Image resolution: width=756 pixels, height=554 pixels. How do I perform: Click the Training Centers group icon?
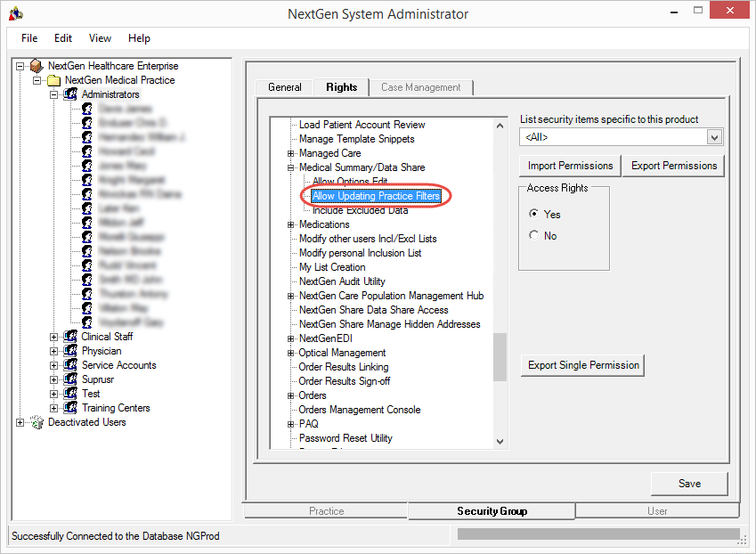[70, 408]
